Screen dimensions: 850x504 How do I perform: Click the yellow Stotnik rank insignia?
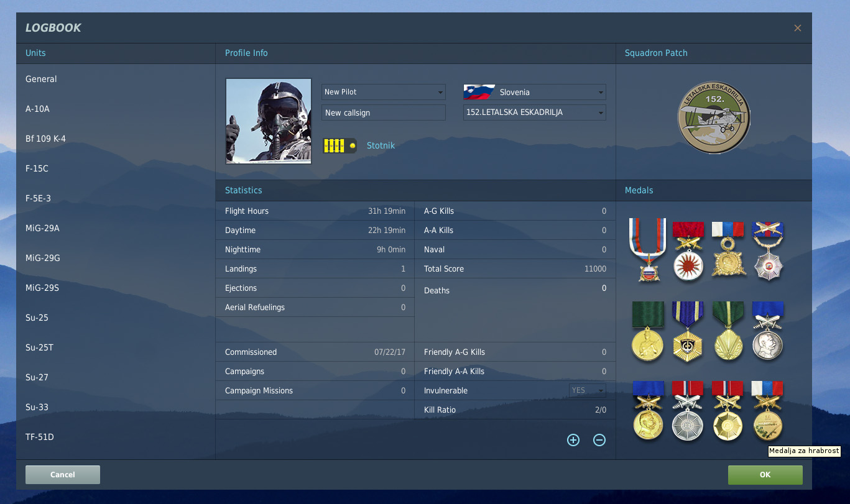(x=340, y=146)
